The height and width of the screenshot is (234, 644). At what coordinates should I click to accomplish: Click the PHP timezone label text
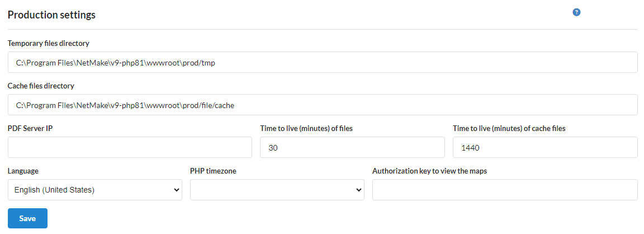(213, 171)
